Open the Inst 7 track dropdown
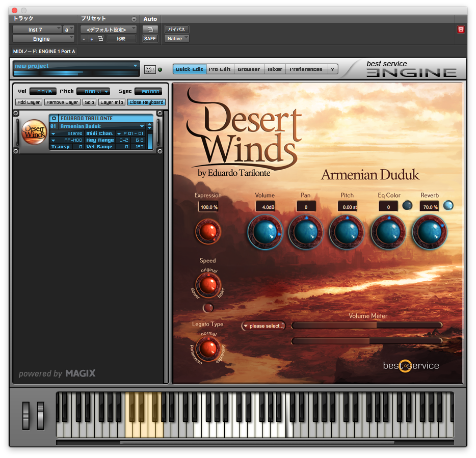 click(x=37, y=30)
